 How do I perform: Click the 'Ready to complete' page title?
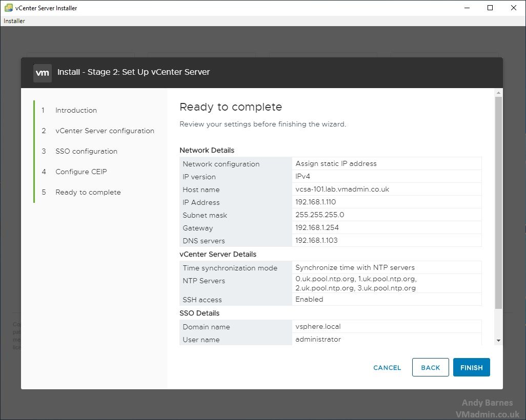pyautogui.click(x=231, y=107)
